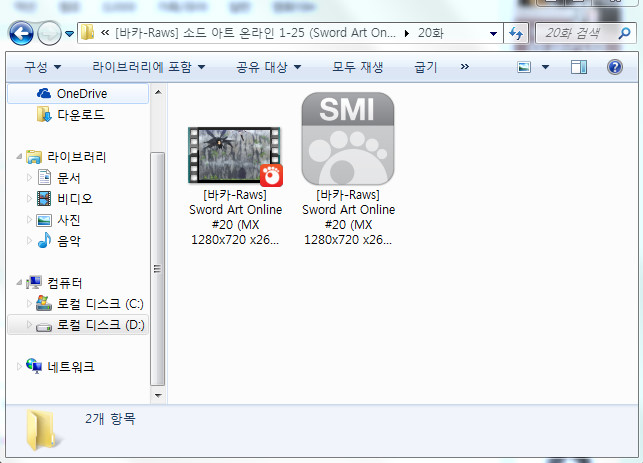Click the OneDrive cloud icon

tap(44, 93)
